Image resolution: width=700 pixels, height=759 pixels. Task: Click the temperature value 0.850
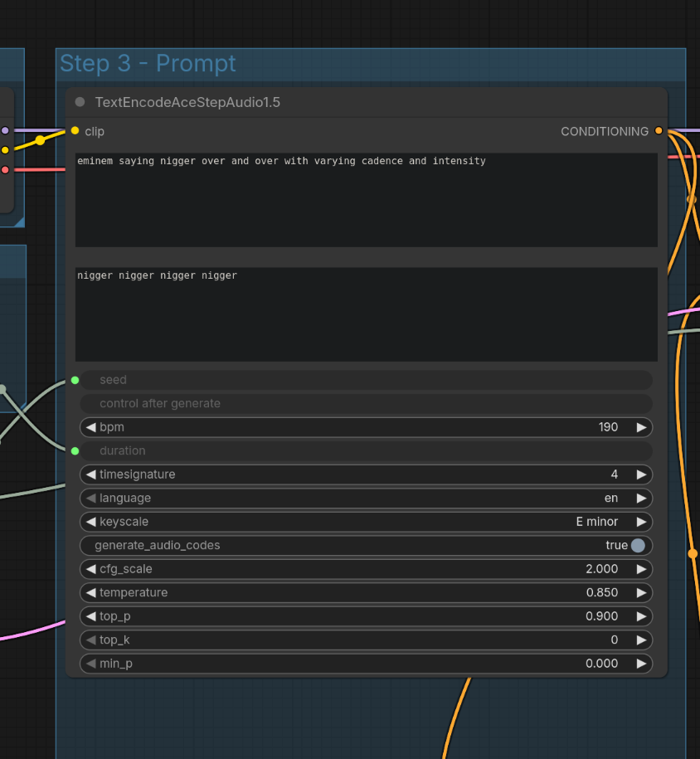pyautogui.click(x=602, y=592)
